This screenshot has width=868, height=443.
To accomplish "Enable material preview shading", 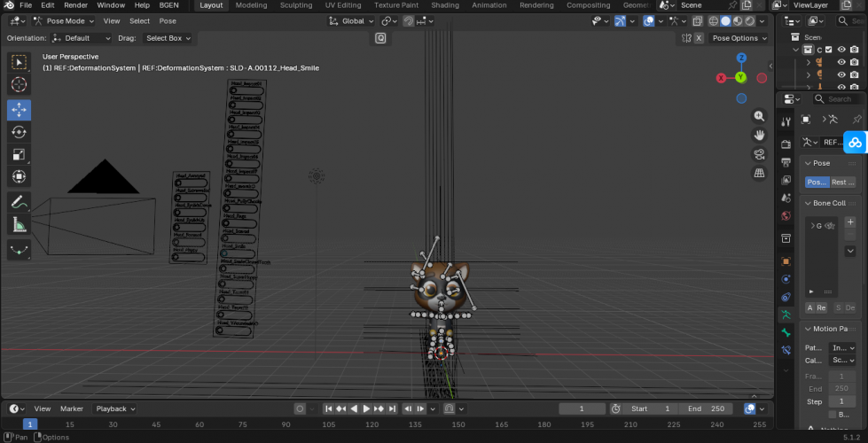I will (738, 21).
